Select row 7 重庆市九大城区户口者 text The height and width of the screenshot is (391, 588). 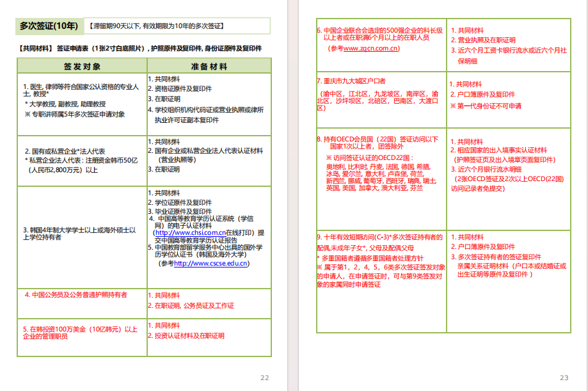pos(351,81)
